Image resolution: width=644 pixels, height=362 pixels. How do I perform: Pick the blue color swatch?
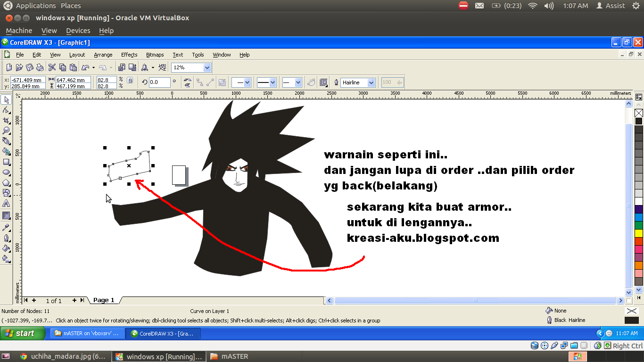point(639,217)
